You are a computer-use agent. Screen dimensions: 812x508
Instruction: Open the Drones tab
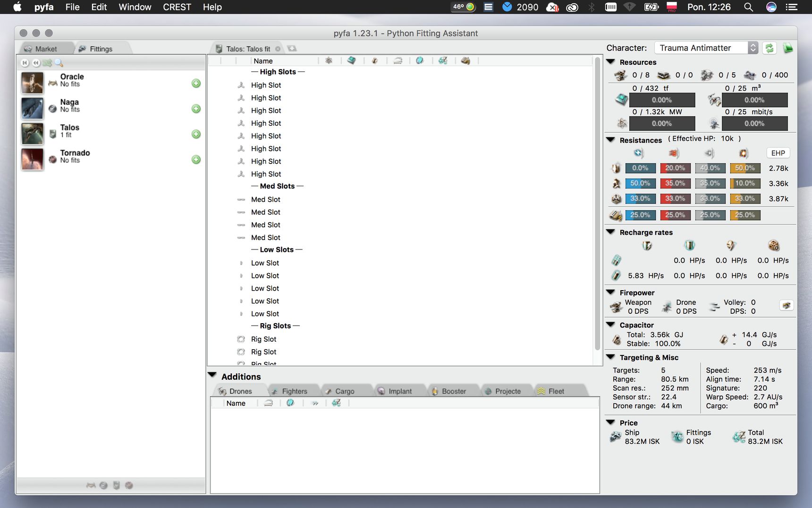[x=240, y=391]
